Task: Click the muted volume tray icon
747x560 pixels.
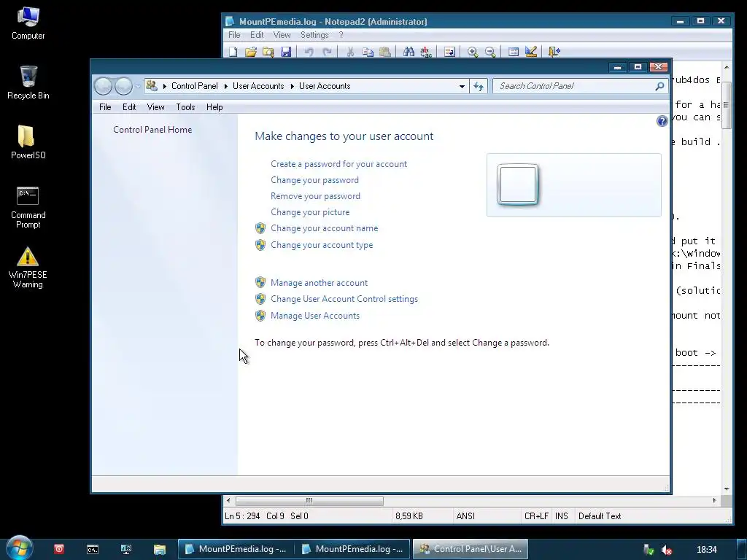Action: 667,550
